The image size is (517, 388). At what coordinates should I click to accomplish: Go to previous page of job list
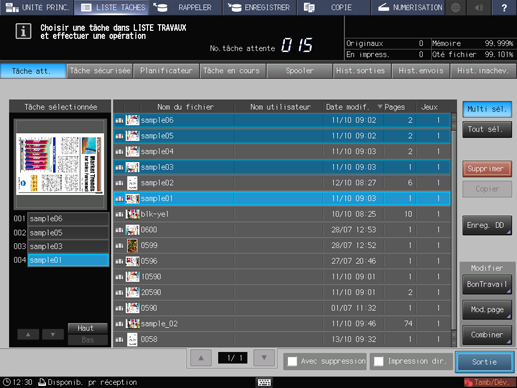click(201, 358)
